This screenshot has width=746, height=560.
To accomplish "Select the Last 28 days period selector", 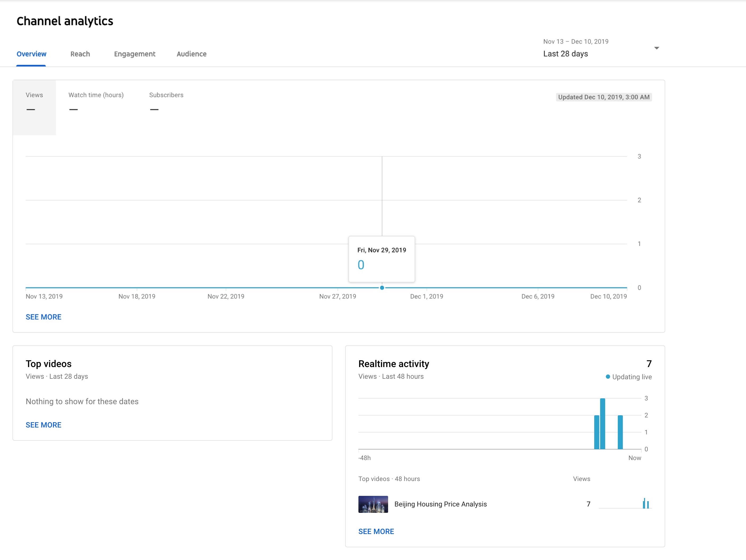I will [x=565, y=54].
